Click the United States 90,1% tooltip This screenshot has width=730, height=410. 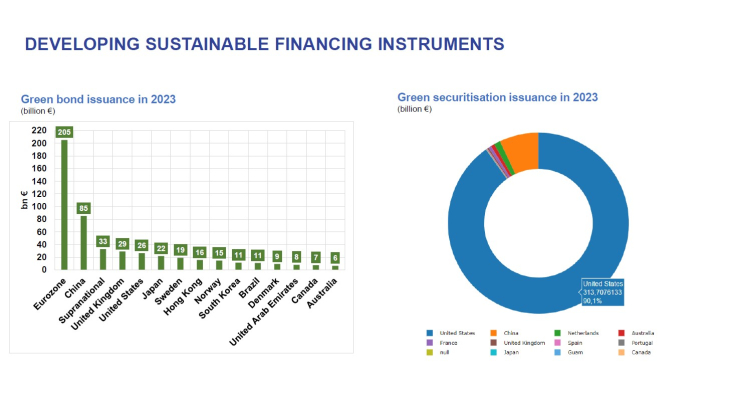point(602,292)
